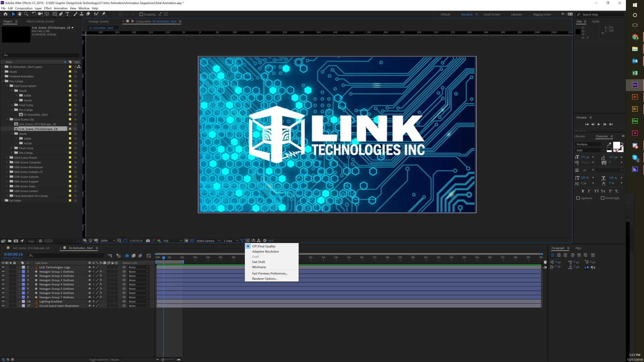This screenshot has width=644, height=362.
Task: Click the white fill color swatch
Action: [616, 145]
